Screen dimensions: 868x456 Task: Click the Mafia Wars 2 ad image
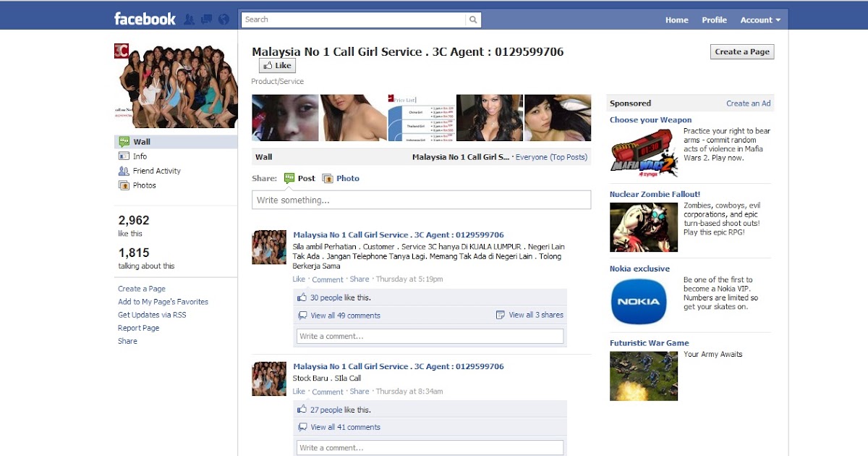644,153
